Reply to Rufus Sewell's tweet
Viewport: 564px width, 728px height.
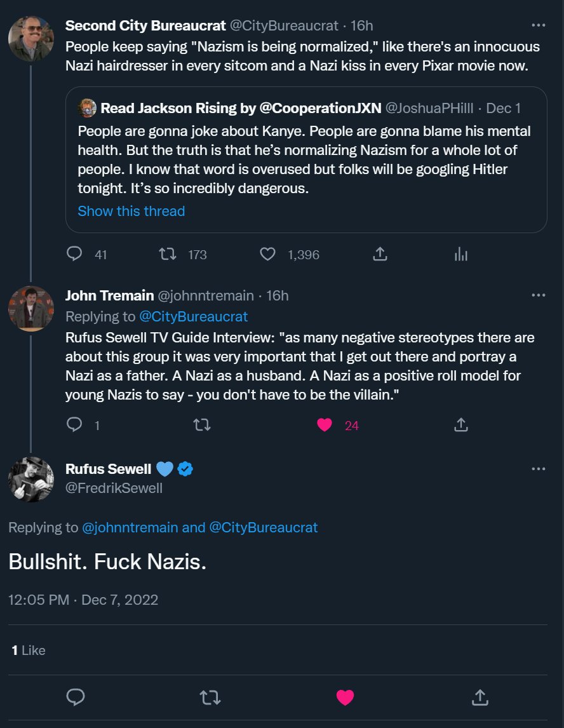76,697
